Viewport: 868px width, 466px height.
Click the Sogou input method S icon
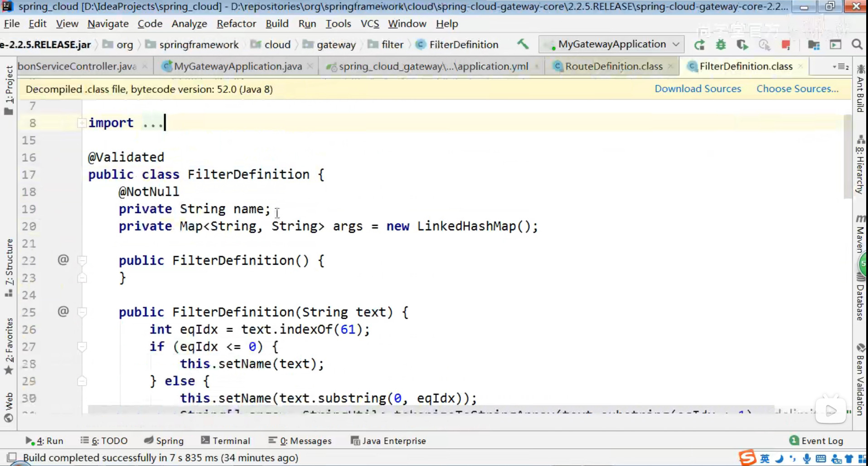[x=747, y=458]
